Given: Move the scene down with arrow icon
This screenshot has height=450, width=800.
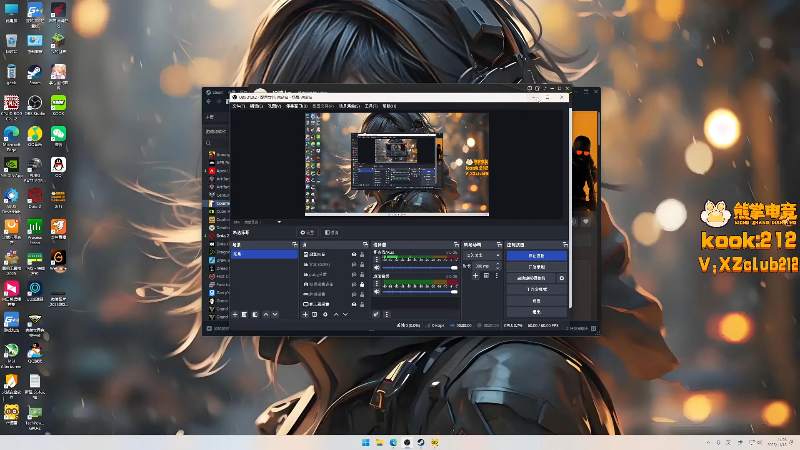Looking at the screenshot, I should pos(275,314).
